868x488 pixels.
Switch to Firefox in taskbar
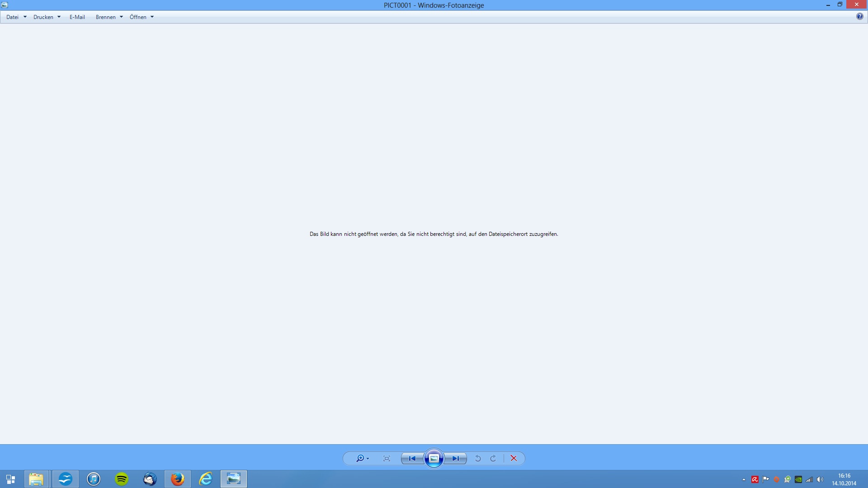[x=178, y=479]
